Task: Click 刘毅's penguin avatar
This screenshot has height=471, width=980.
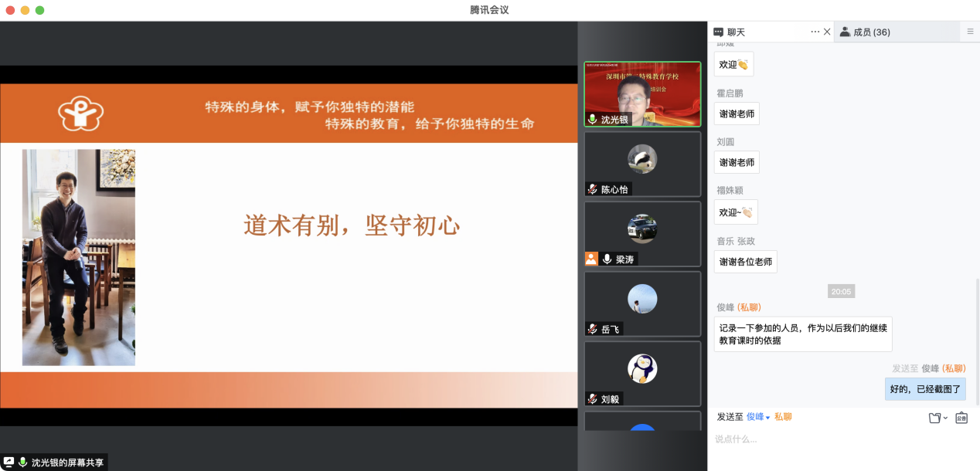Action: click(642, 368)
